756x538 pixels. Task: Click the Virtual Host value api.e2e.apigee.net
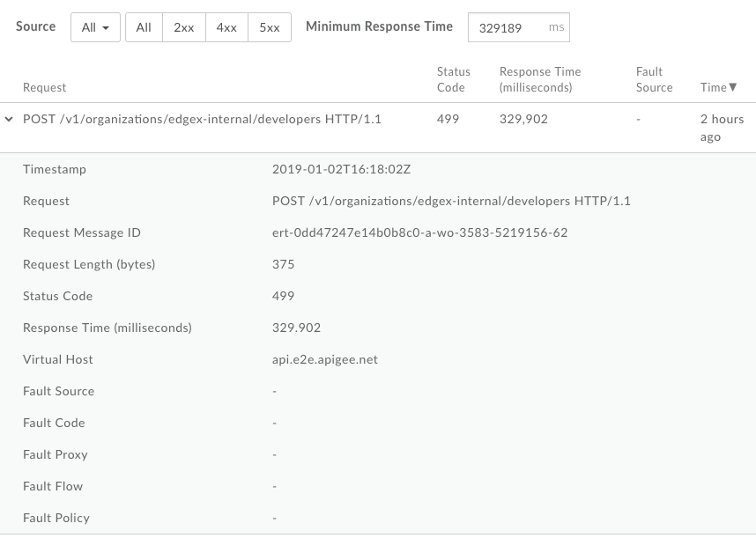point(324,359)
